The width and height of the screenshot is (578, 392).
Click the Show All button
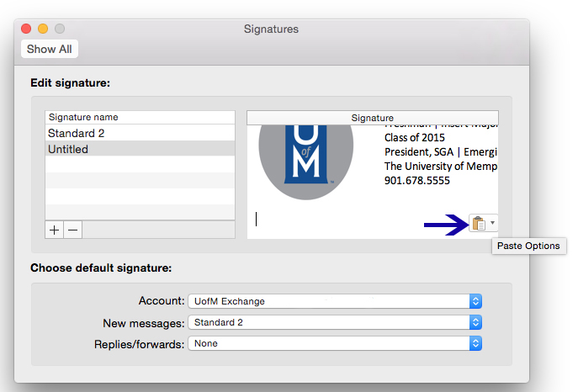(49, 49)
